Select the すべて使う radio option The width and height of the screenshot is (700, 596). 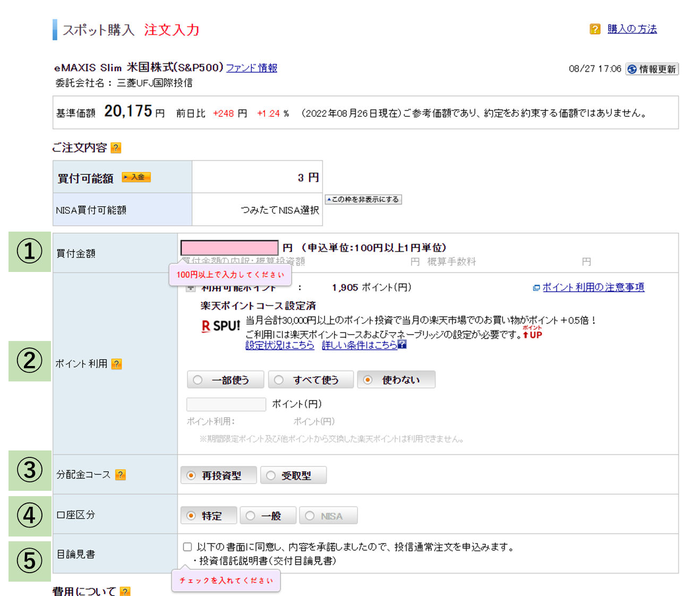click(x=311, y=380)
